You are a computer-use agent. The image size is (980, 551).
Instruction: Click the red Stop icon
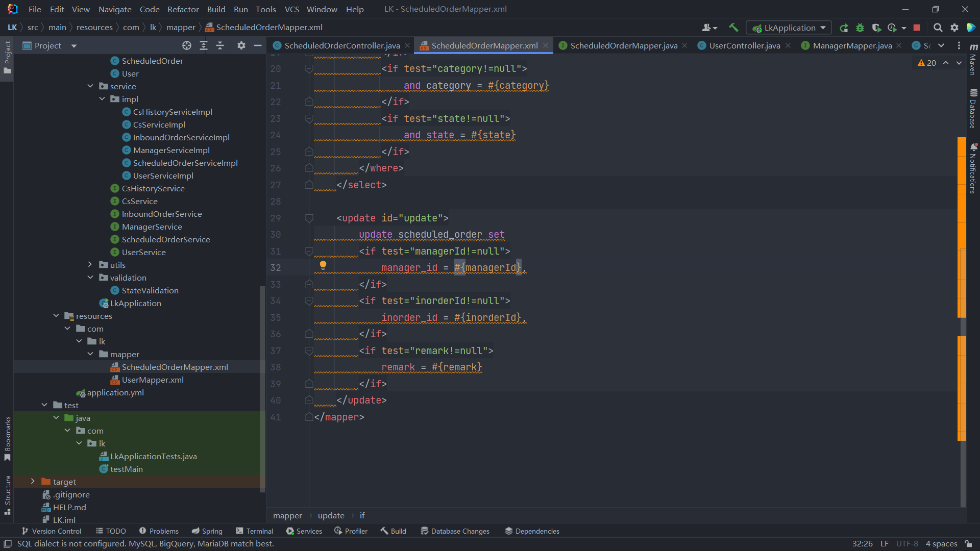click(917, 28)
